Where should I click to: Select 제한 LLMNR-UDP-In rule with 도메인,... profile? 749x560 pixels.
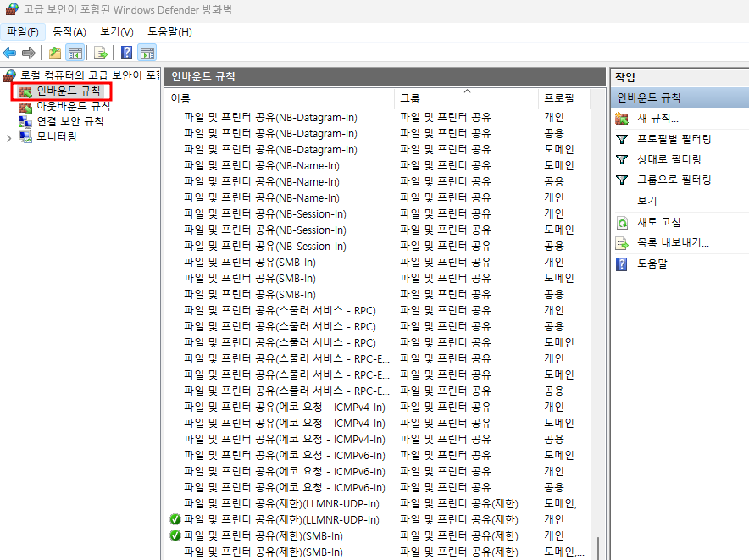coord(379,503)
